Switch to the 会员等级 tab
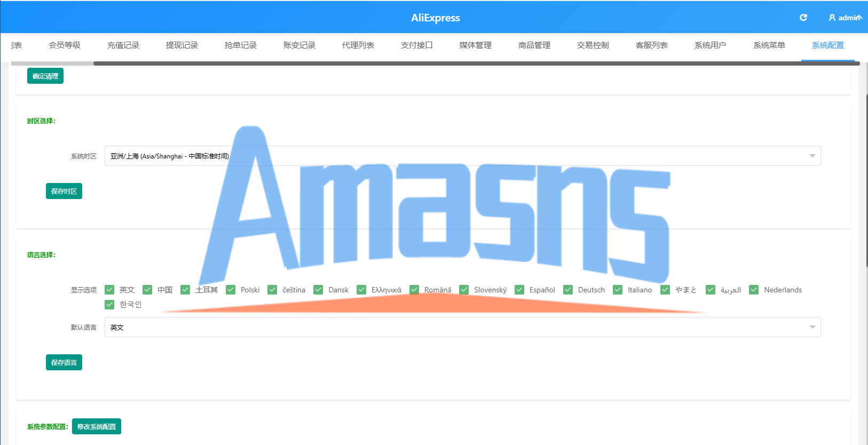 (65, 45)
